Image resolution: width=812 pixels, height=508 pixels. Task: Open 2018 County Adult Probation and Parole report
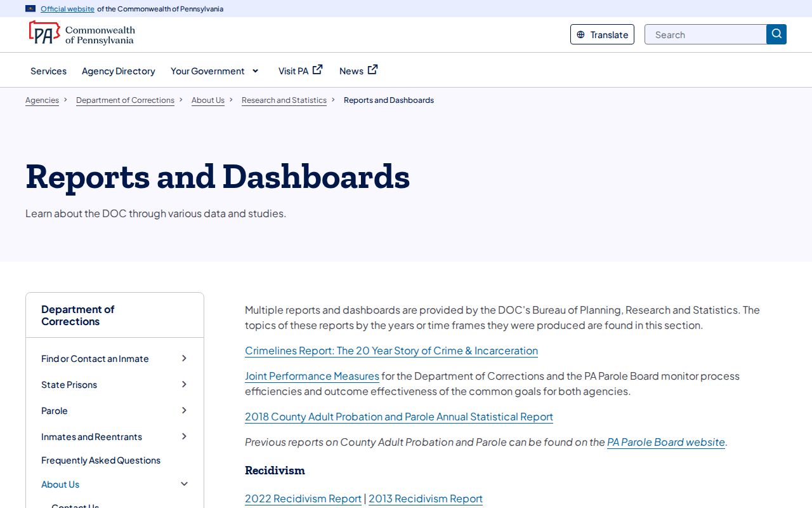pyautogui.click(x=399, y=417)
